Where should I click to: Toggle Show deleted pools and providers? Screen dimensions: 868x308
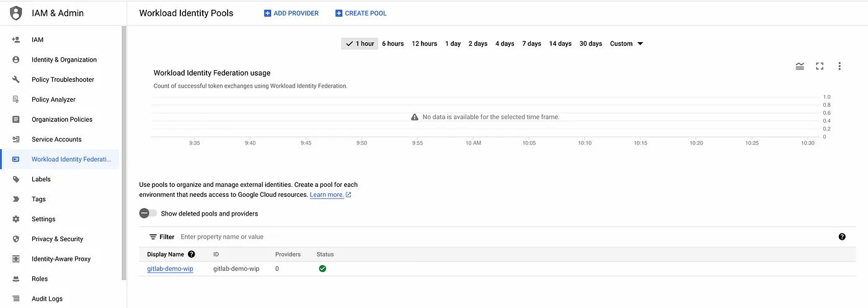tap(148, 213)
